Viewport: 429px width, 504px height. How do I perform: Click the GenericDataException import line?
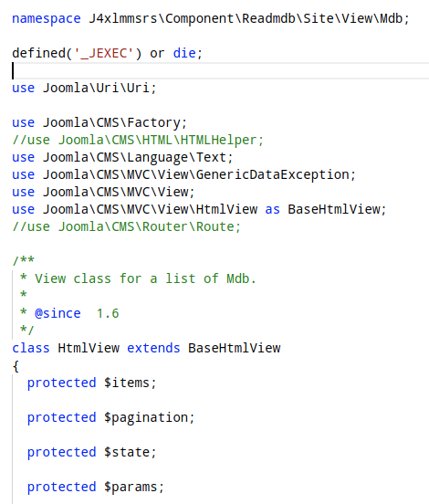[183, 175]
